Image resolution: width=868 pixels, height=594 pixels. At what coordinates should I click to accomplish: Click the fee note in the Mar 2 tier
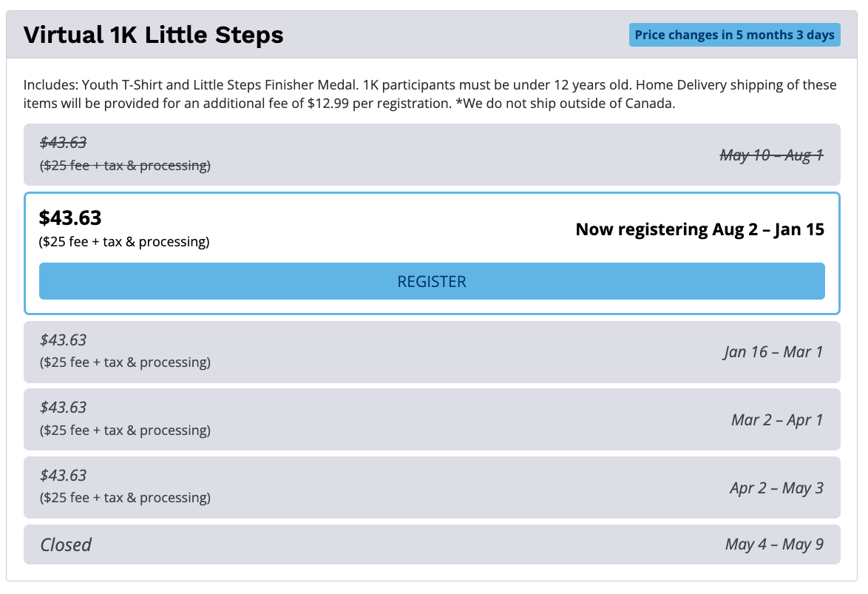pyautogui.click(x=125, y=431)
